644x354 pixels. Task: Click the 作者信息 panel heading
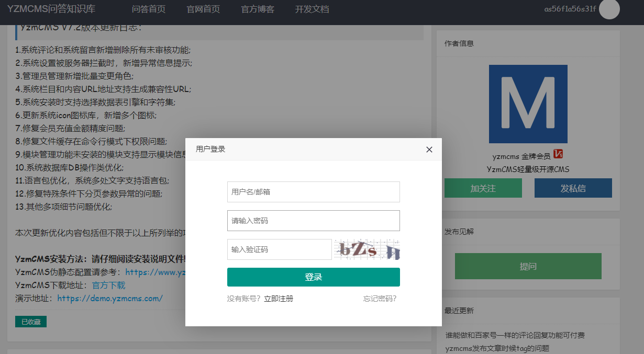[x=459, y=43]
